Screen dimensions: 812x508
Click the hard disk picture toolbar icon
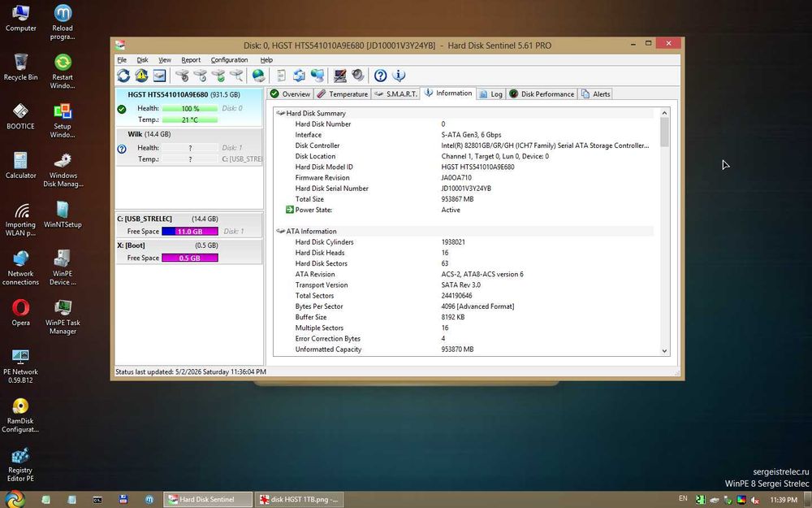[x=159, y=76]
